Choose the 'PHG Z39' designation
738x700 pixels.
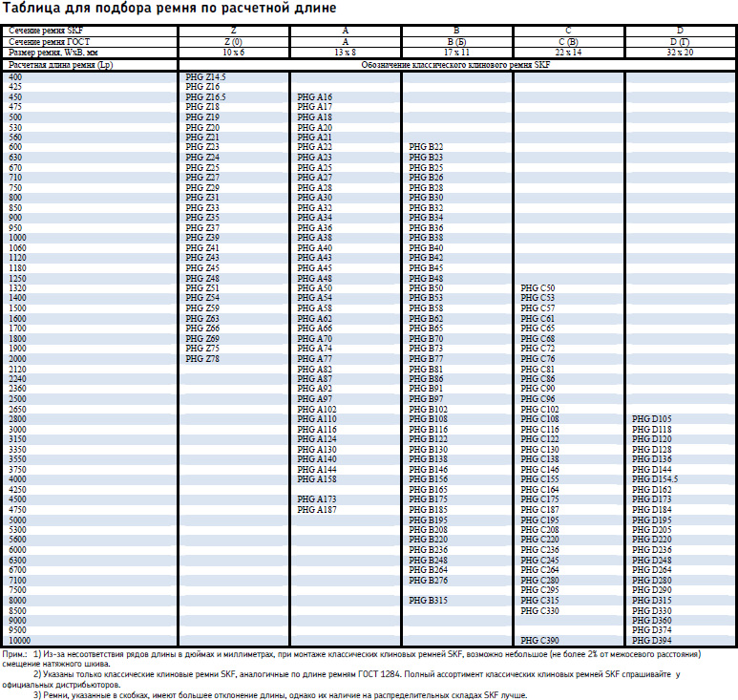[x=201, y=238]
